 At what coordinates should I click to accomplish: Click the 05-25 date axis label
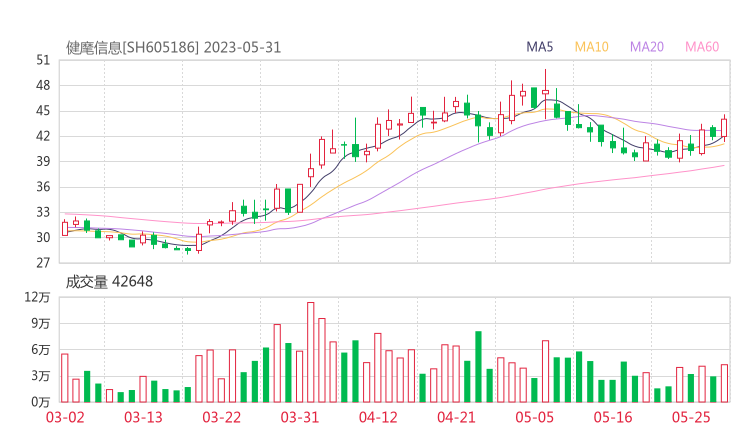pyautogui.click(x=691, y=417)
